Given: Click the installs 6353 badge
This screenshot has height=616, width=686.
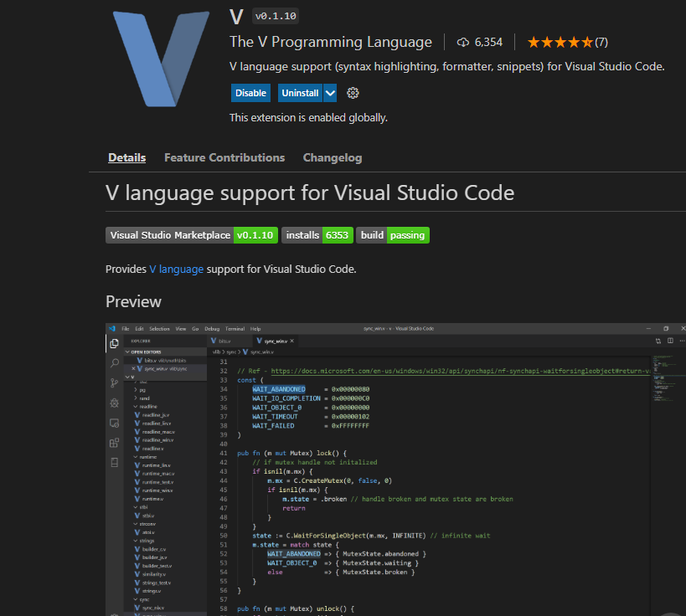Looking at the screenshot, I should coord(317,235).
